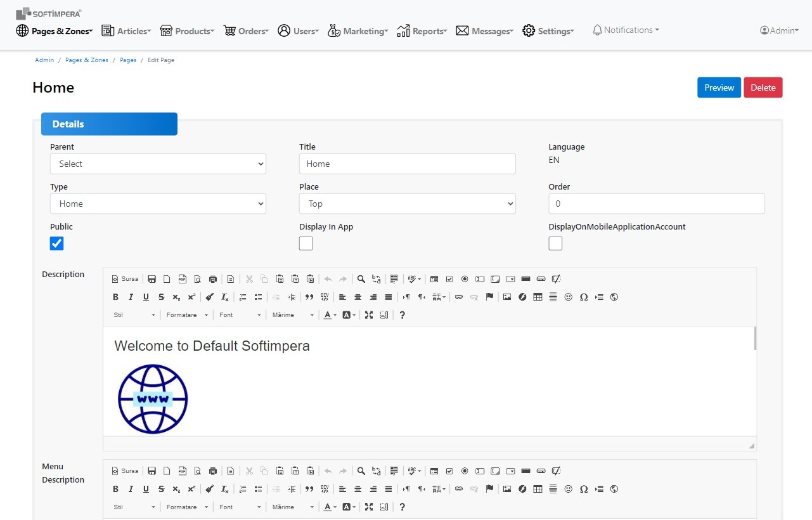Insert bulleted list in Description editor
This screenshot has height=520, width=812.
point(258,297)
